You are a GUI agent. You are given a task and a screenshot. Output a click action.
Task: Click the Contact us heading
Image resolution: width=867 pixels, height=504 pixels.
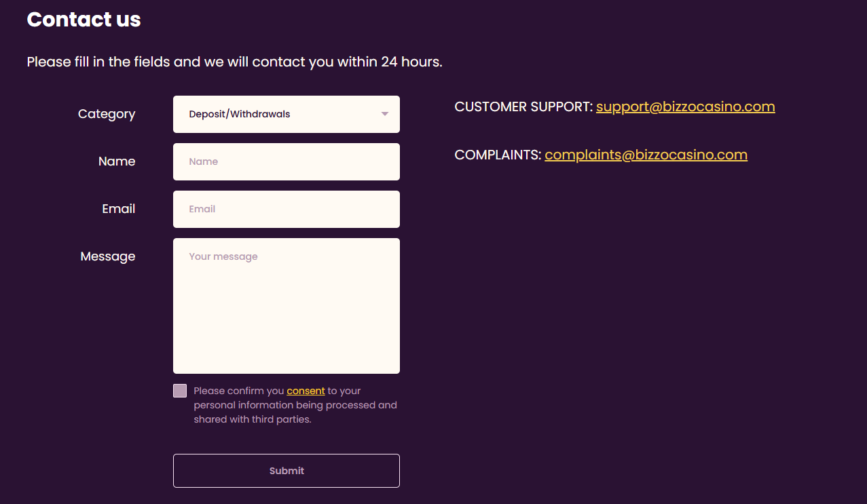click(84, 20)
